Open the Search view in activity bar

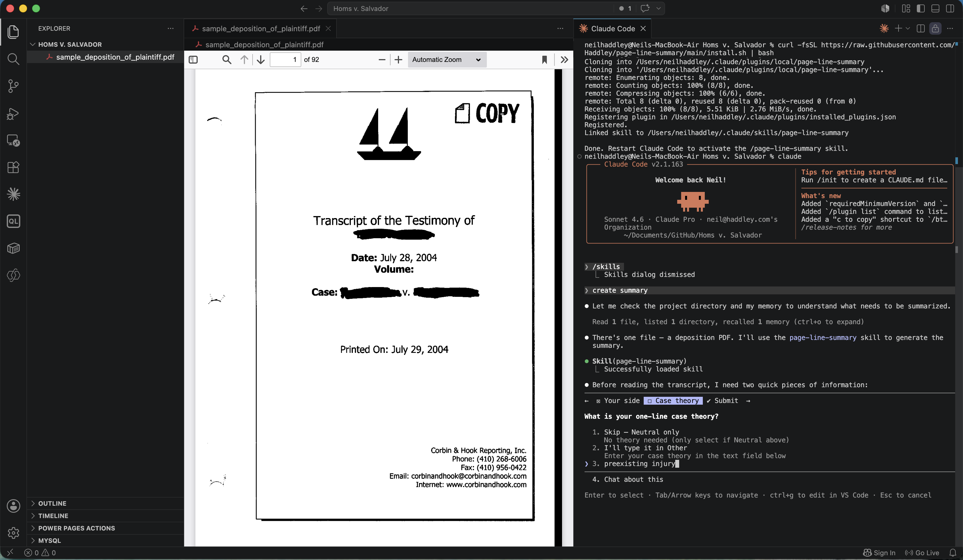coord(14,59)
